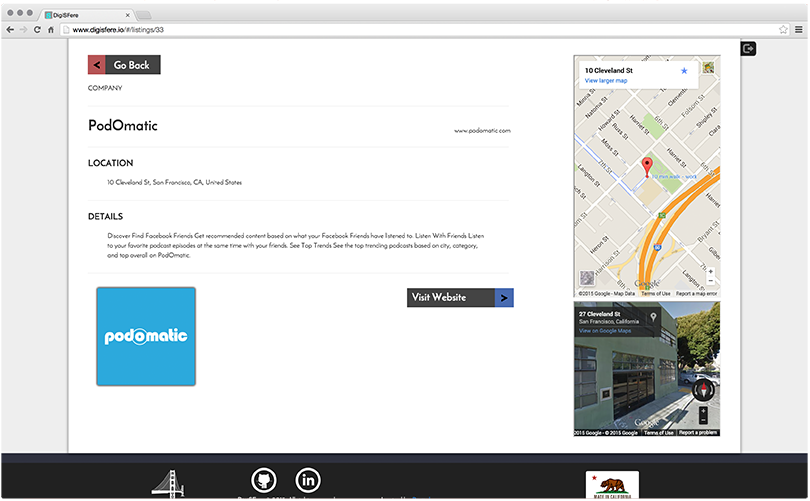Zoom in on the map with plus
This screenshot has height=501, width=810.
click(711, 271)
